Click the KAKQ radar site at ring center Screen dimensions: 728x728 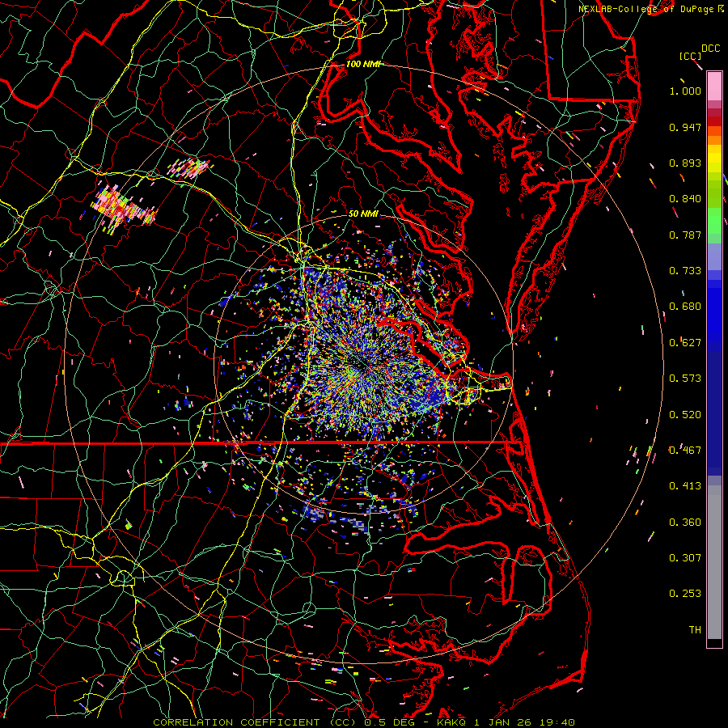click(363, 365)
